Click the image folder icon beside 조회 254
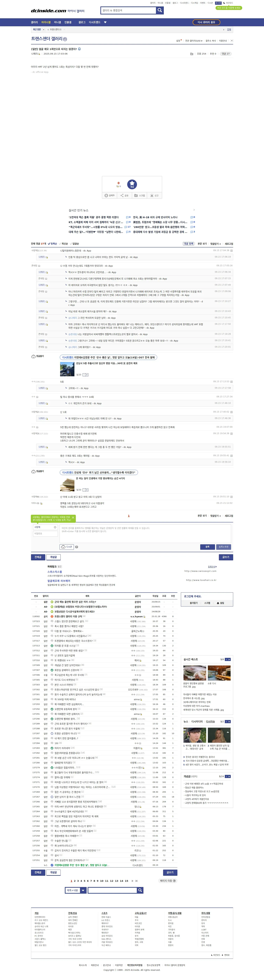 click(192, 54)
